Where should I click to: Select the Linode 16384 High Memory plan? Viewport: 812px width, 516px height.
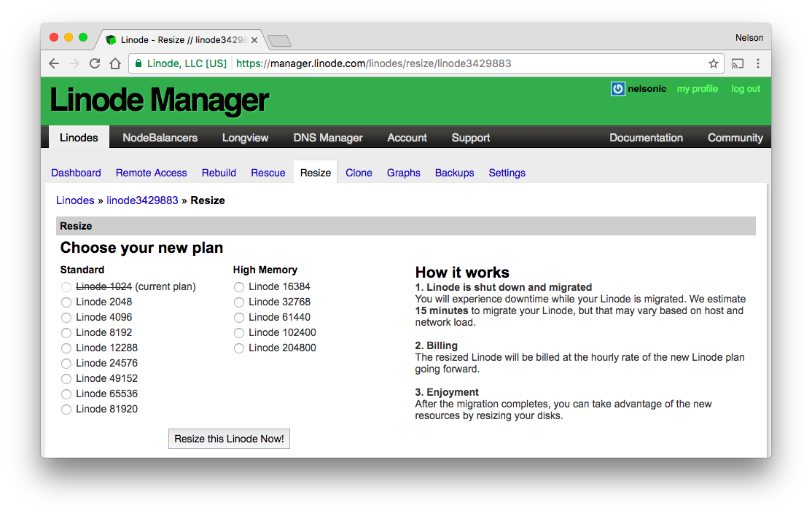point(239,286)
